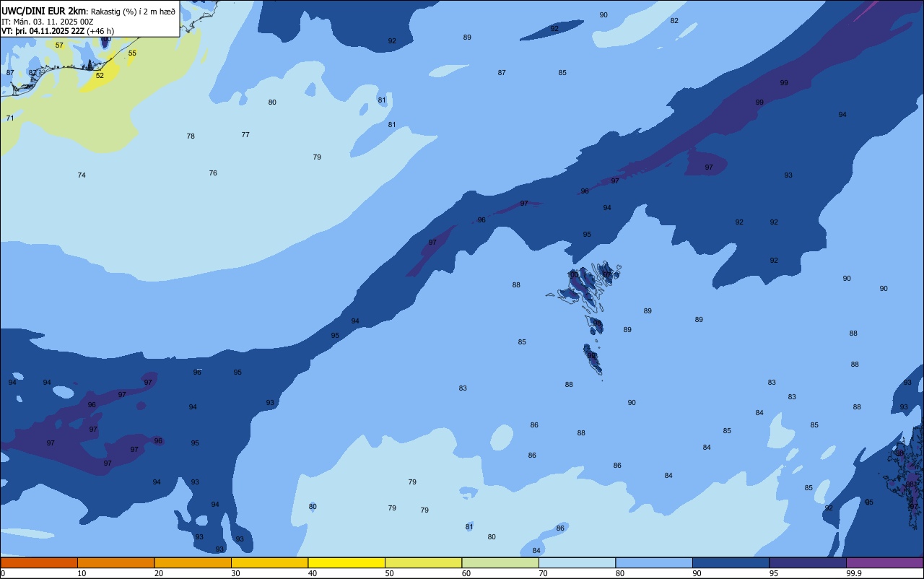Click the humidity value '78' on the map

(191, 136)
